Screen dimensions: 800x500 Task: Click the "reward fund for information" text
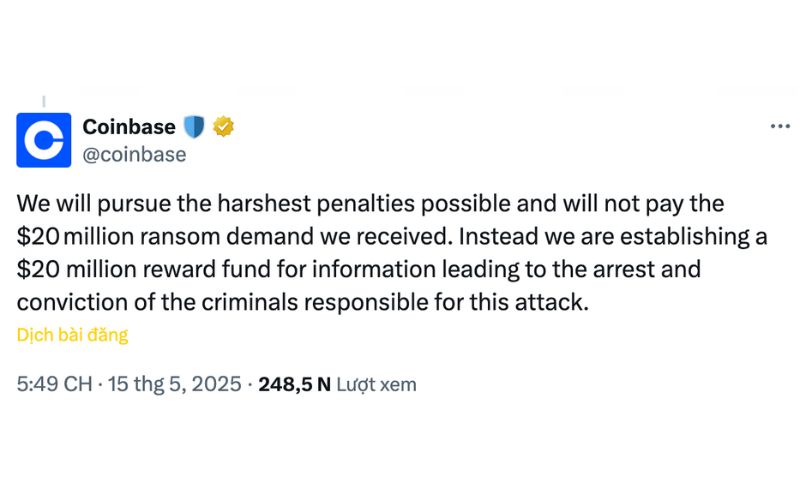pos(289,269)
